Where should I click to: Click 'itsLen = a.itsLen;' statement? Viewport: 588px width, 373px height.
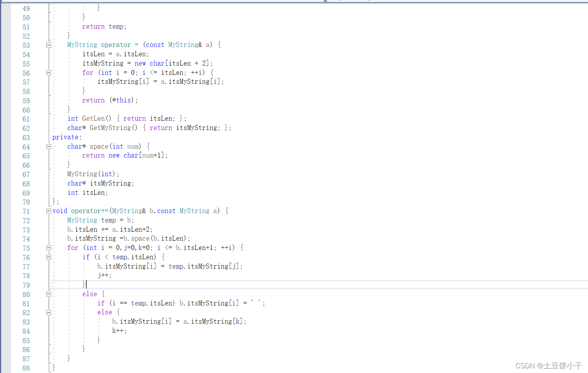(116, 54)
